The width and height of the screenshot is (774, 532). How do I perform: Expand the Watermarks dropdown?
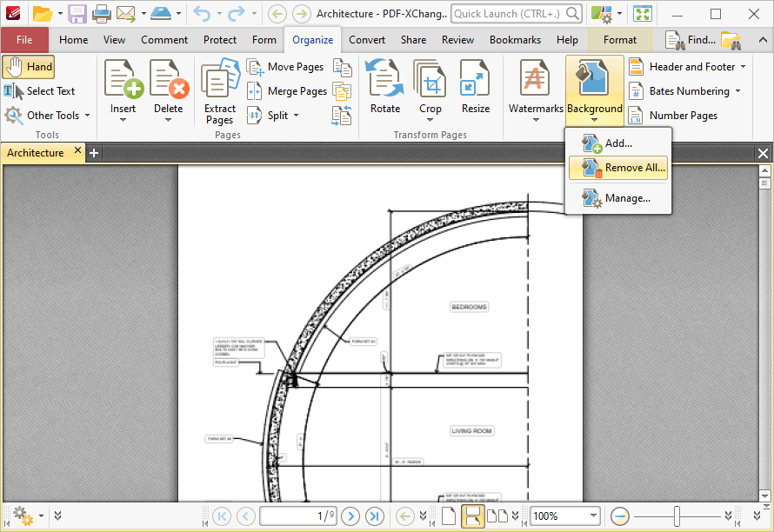[x=536, y=119]
